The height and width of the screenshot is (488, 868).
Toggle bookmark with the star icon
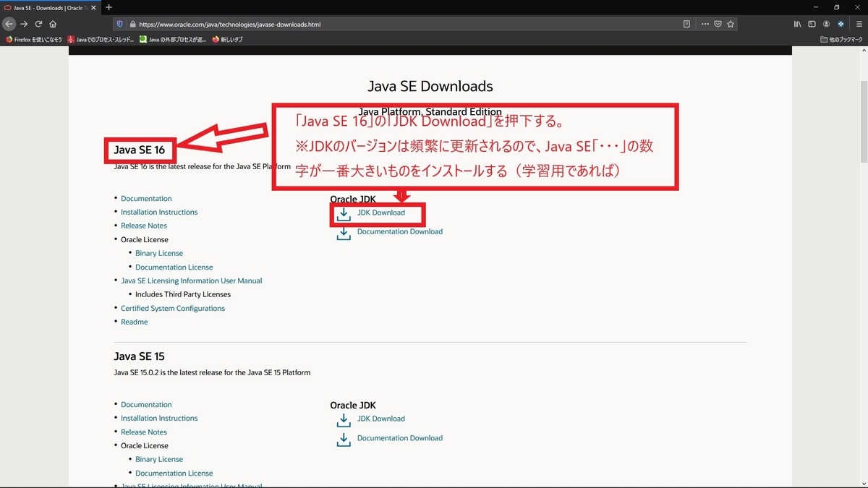coord(731,23)
